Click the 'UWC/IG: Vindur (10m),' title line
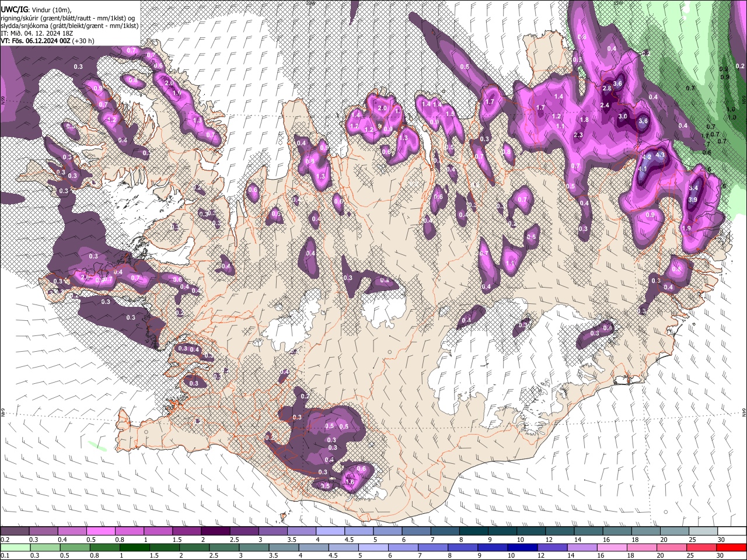The height and width of the screenshot is (560, 747). click(x=37, y=9)
